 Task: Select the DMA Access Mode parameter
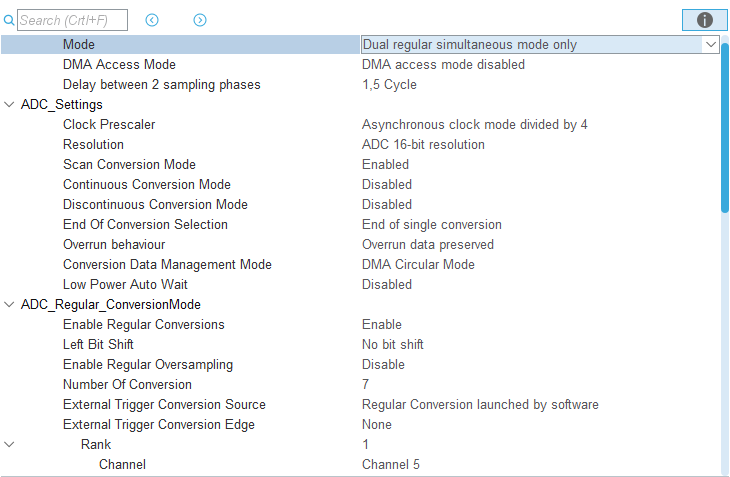point(119,64)
